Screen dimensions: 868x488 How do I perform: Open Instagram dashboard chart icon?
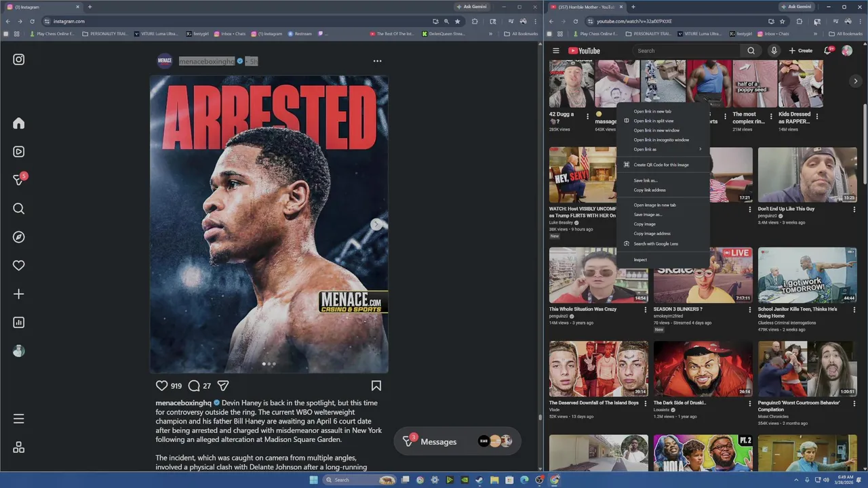tap(19, 323)
